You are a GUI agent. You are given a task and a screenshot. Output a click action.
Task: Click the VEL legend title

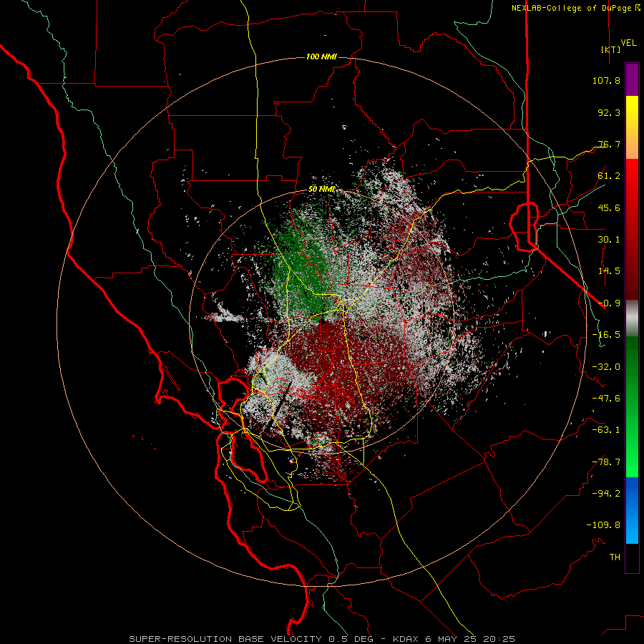(x=629, y=43)
